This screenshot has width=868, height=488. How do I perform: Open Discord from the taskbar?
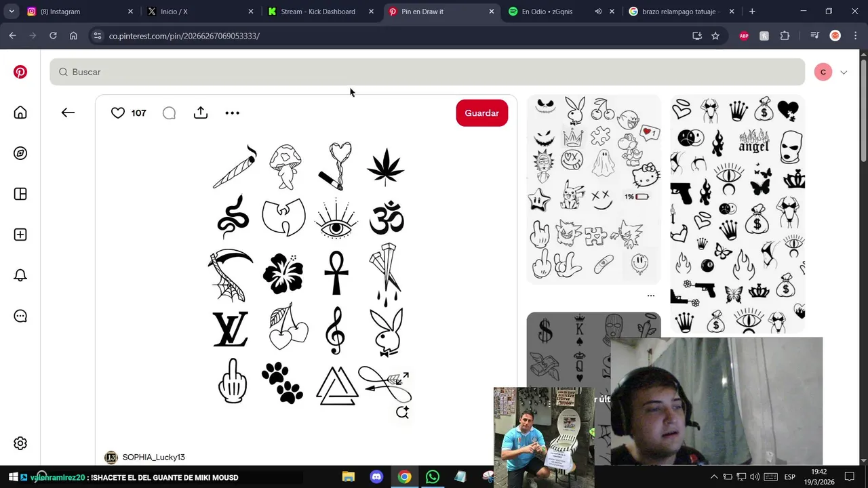pos(376,477)
